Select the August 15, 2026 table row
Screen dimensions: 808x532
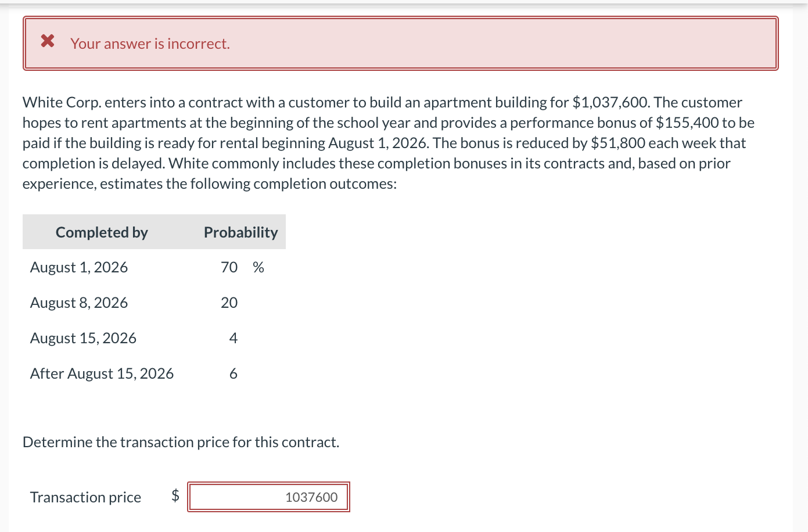(x=145, y=337)
